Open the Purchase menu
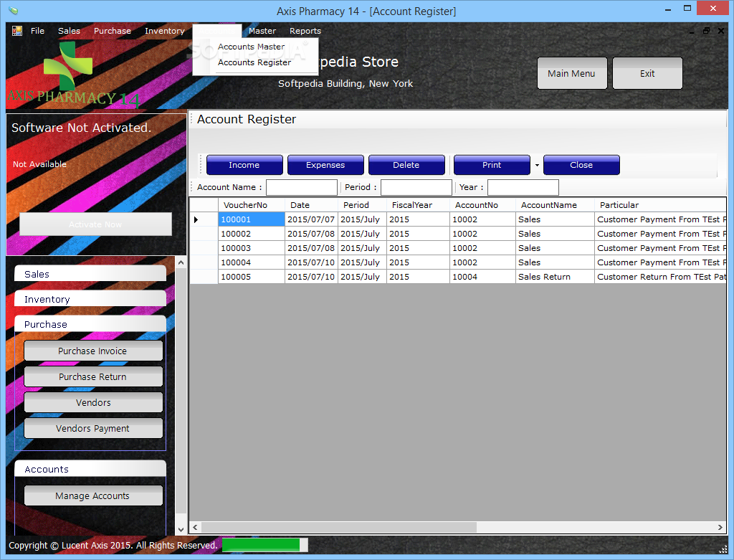734x560 pixels. tap(113, 31)
